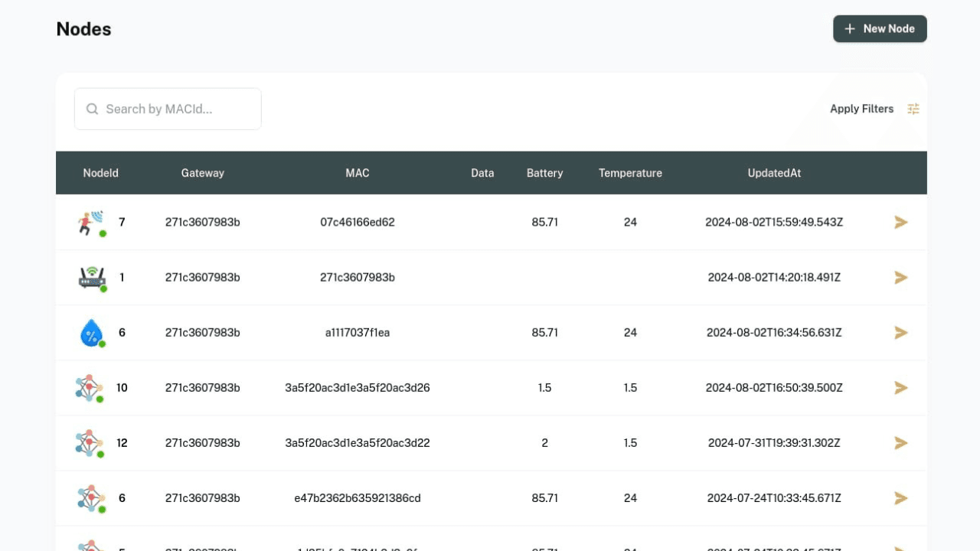The width and height of the screenshot is (980, 551).
Task: Click timestamp 2024-08-02T15:59:49.543Z
Action: pos(774,222)
